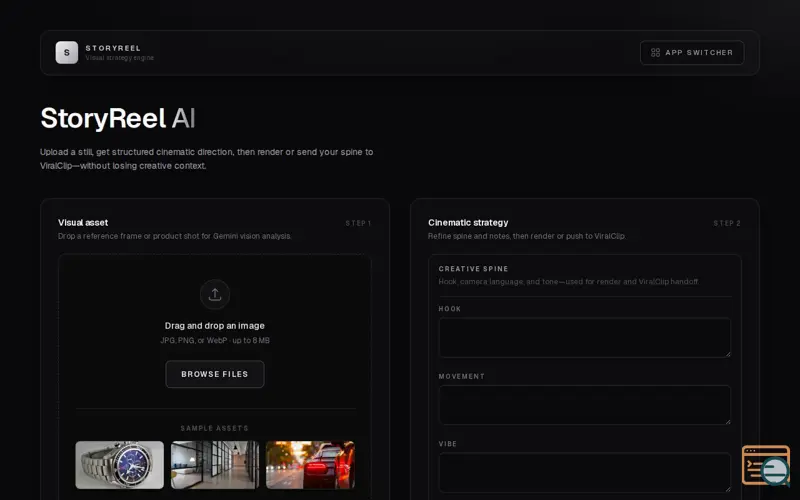Click the 'Visual strategy engine' subtitle
The height and width of the screenshot is (500, 800).
click(x=119, y=58)
